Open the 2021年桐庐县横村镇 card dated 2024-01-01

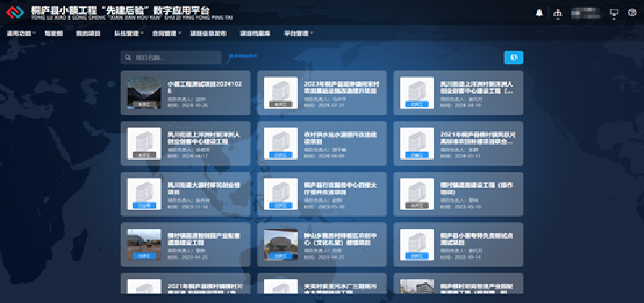(x=458, y=144)
